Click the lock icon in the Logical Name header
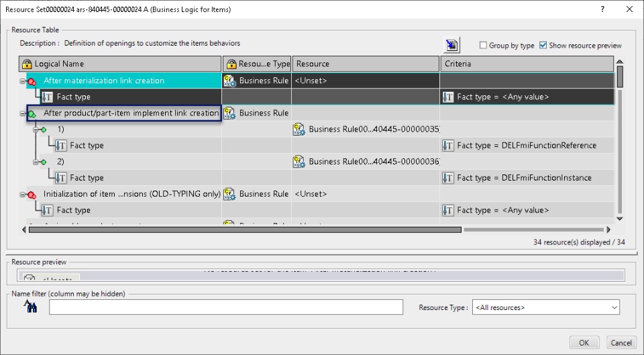Image resolution: width=644 pixels, height=355 pixels. 27,64
